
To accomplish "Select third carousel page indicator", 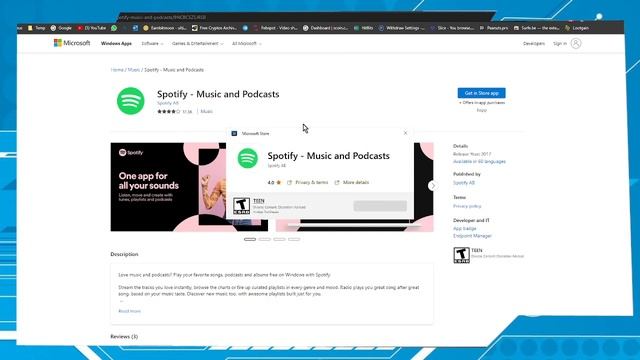I will [x=279, y=239].
